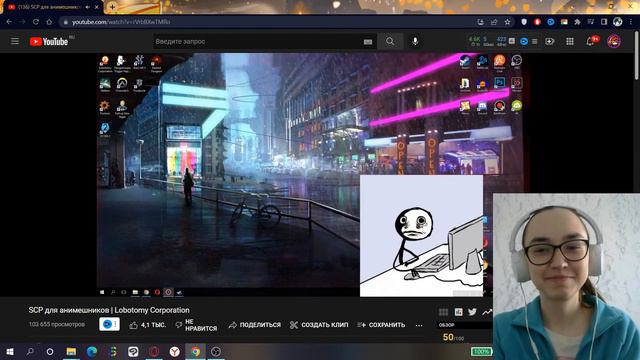Show YouTube notifications bell
This screenshot has width=640, height=360.
click(590, 41)
